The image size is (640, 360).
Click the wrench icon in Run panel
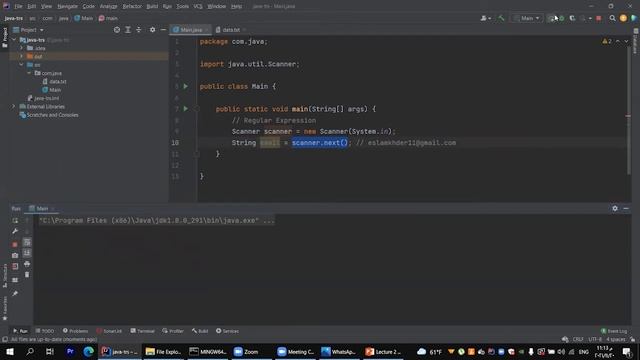[x=15, y=231]
